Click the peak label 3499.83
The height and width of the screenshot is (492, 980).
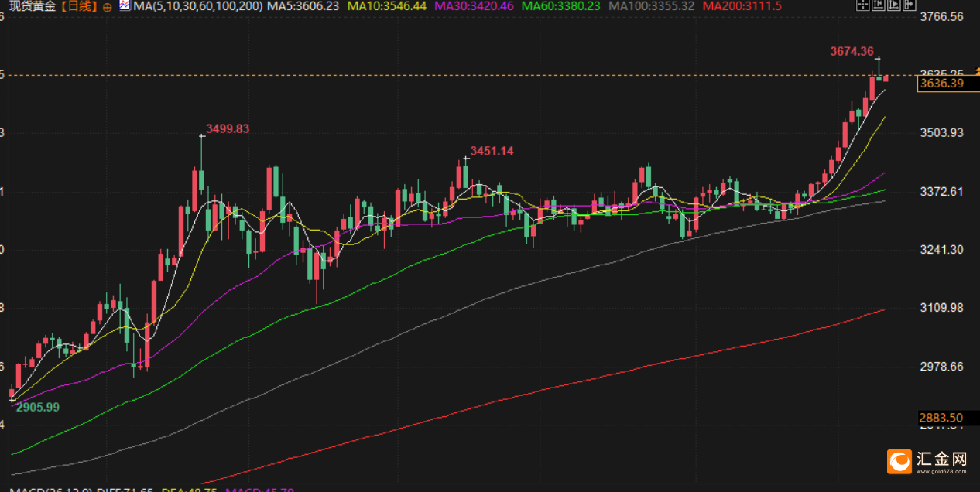(x=228, y=128)
